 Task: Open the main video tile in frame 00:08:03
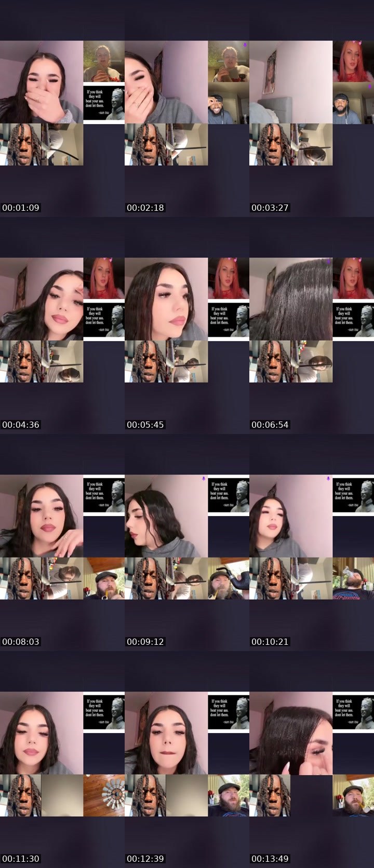[42, 516]
